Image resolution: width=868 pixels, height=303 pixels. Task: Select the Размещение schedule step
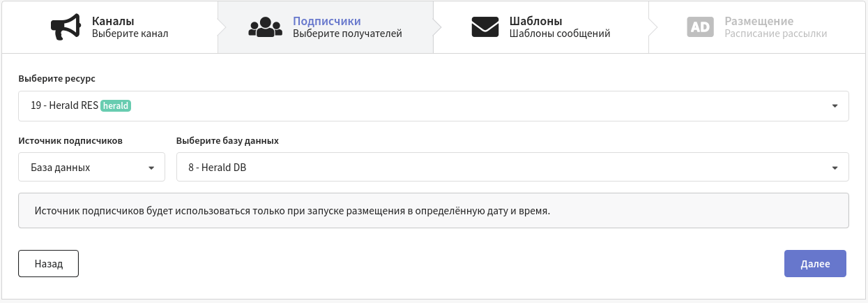(758, 27)
